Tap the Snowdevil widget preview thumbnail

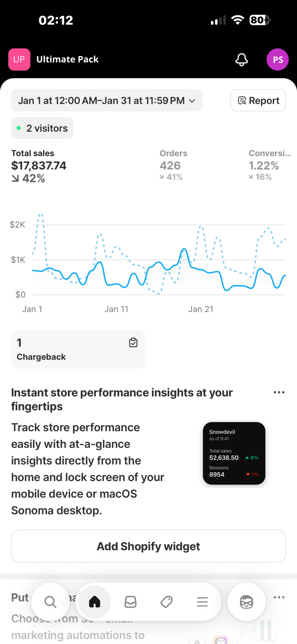pos(234,453)
